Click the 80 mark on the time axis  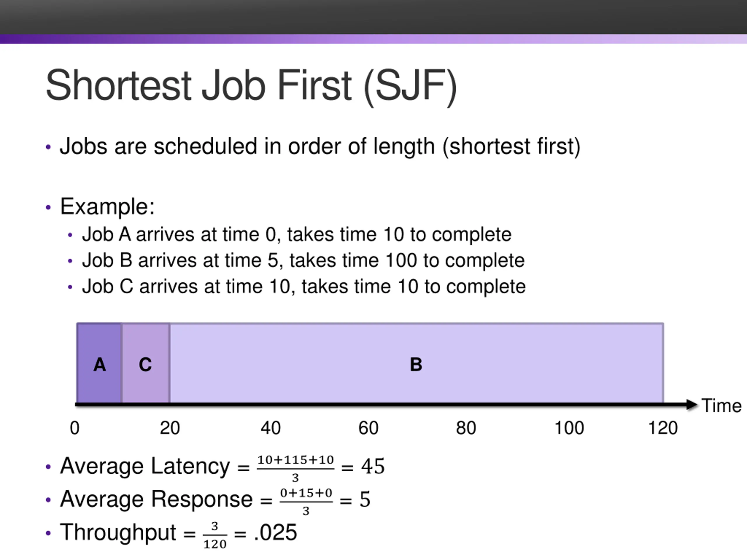[x=466, y=428]
